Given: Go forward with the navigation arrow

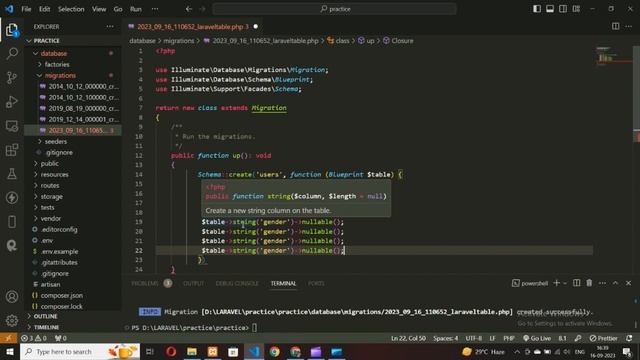Looking at the screenshot, I should pyautogui.click(x=202, y=9).
